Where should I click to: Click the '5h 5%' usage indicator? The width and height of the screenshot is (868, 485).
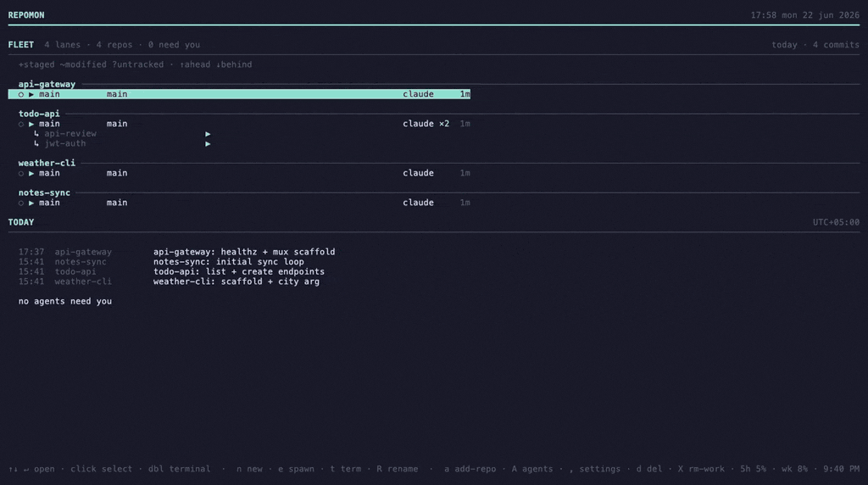click(x=754, y=469)
